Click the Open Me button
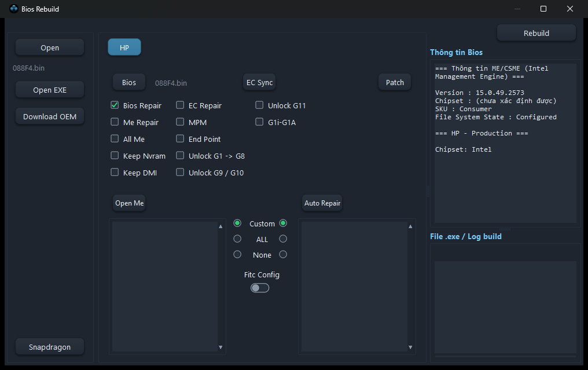This screenshot has height=370, width=588. tap(130, 203)
